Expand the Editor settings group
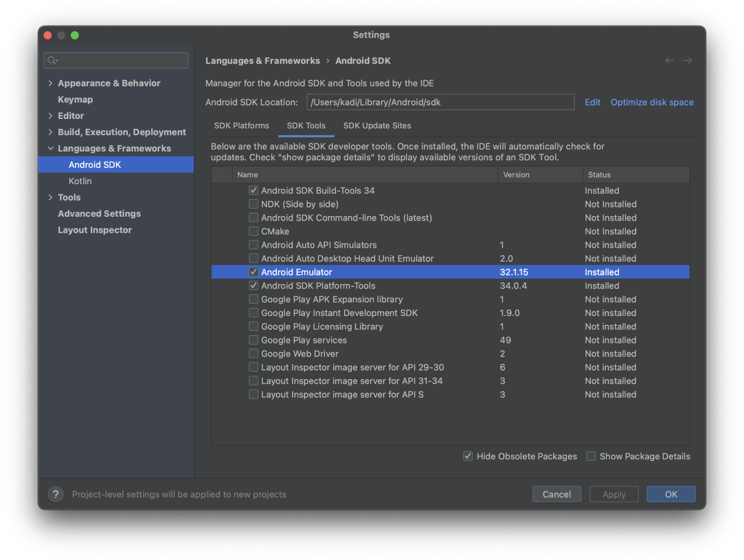Image resolution: width=744 pixels, height=560 pixels. point(50,116)
